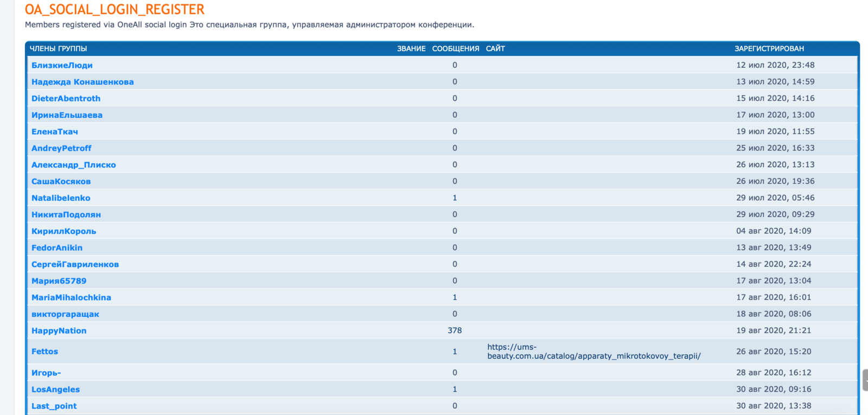The width and height of the screenshot is (868, 415).
Task: Select date 17 авг 2020, 13:04
Action: pyautogui.click(x=774, y=280)
